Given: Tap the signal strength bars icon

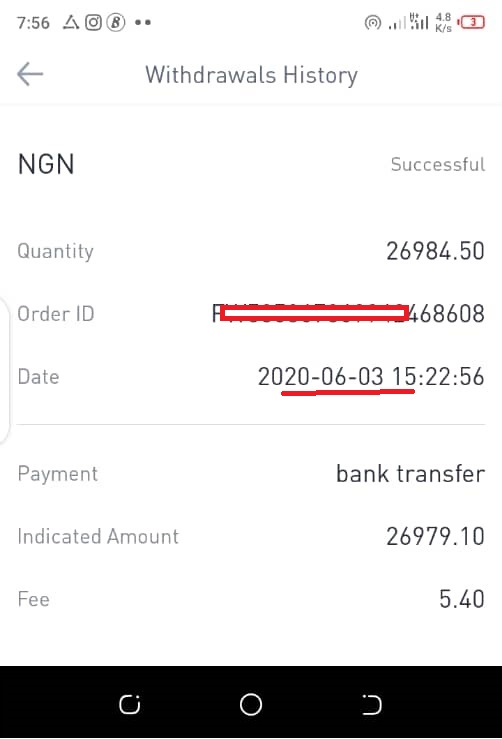Looking at the screenshot, I should [x=409, y=22].
